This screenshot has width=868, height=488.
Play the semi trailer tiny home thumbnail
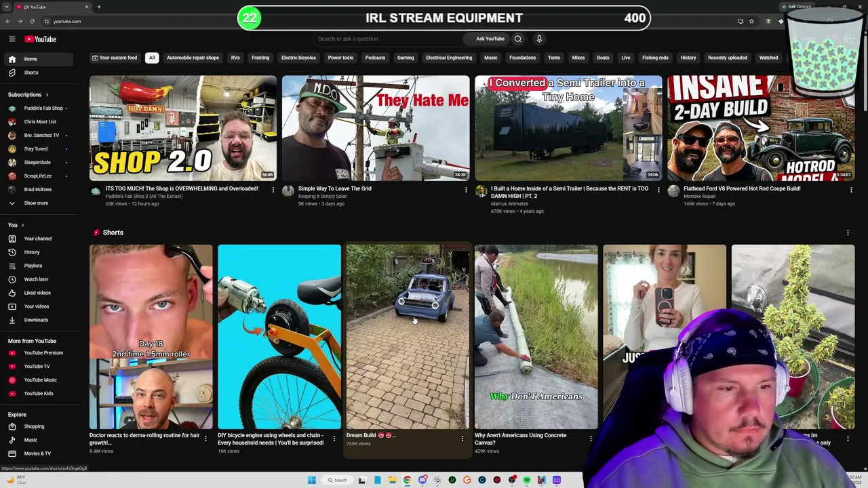[x=568, y=128]
